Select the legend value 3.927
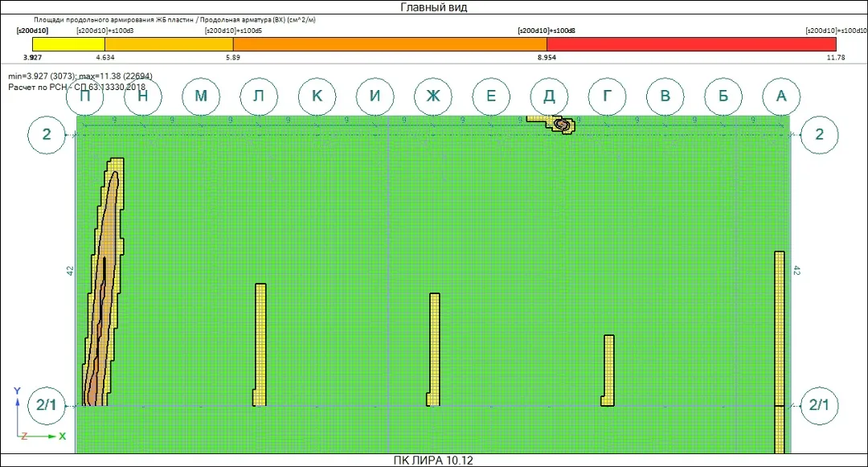The height and width of the screenshot is (467, 868). coord(33,58)
